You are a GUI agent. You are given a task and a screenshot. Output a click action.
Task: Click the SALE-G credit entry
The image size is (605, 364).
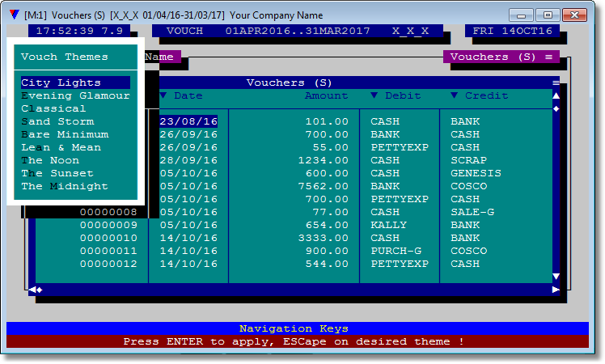pyautogui.click(x=472, y=212)
